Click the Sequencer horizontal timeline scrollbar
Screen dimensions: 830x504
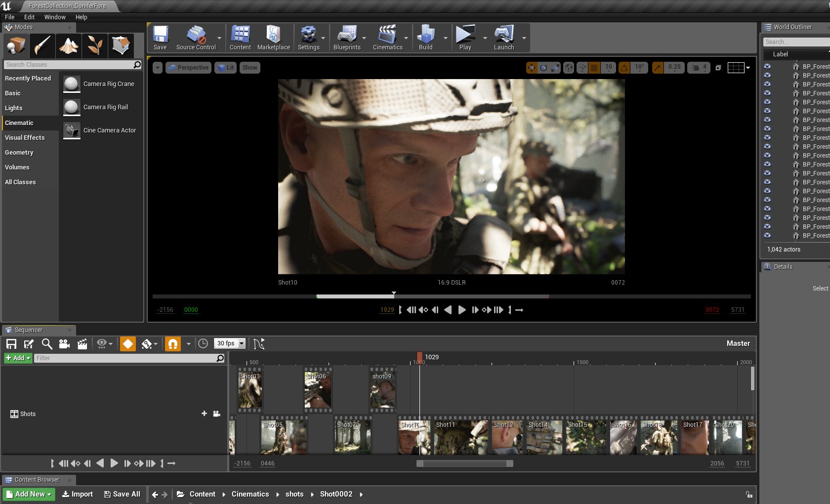click(x=464, y=463)
